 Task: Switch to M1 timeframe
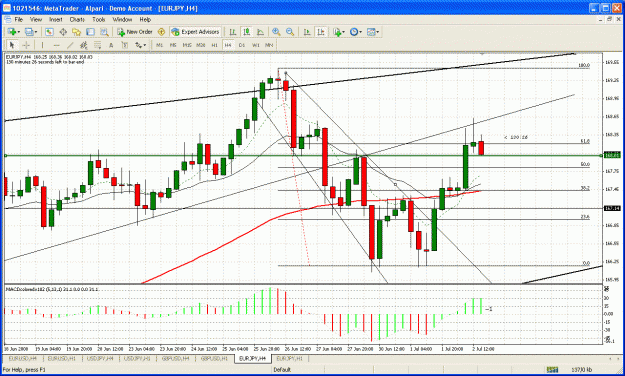[x=159, y=45]
